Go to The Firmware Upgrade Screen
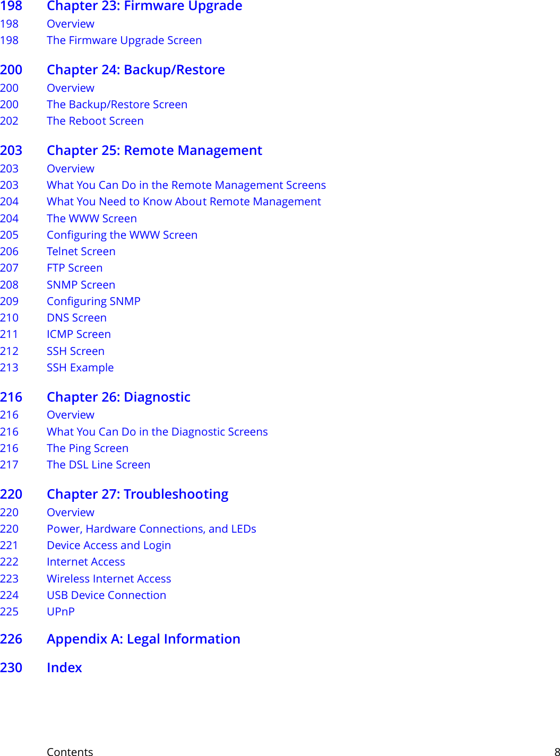The height and width of the screenshot is (756, 560). coord(124,40)
